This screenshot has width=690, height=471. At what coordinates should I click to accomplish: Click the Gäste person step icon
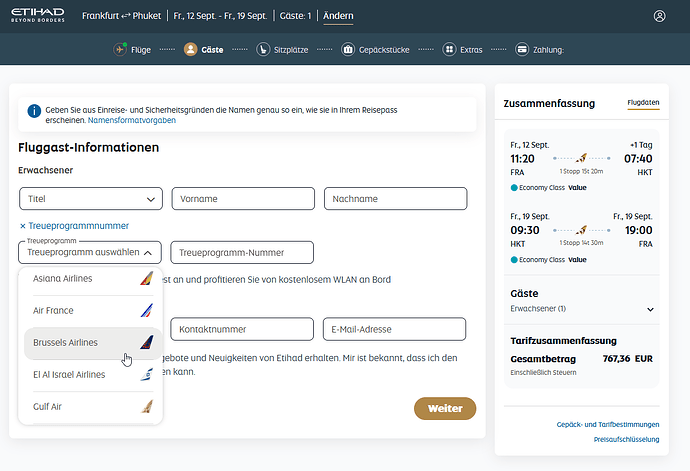point(190,49)
